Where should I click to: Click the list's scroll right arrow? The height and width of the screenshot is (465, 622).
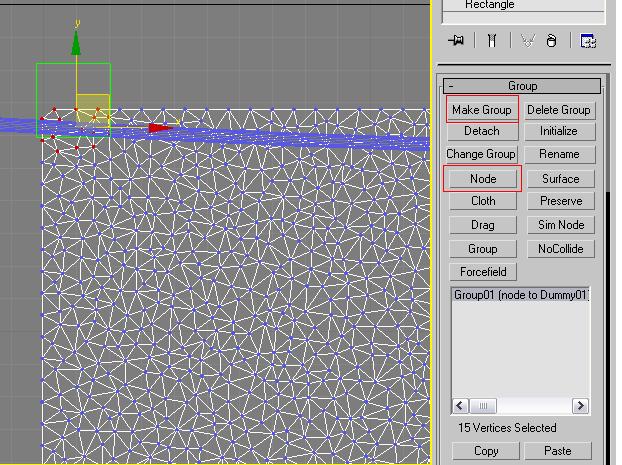[580, 406]
